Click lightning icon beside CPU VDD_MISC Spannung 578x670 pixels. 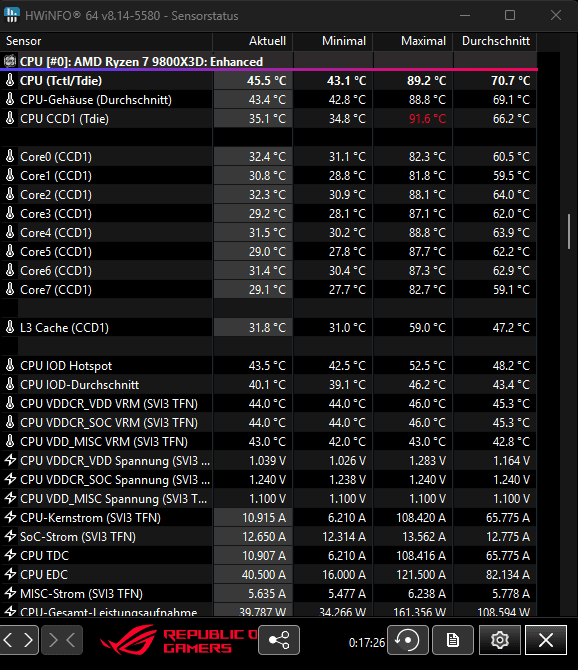pos(10,499)
